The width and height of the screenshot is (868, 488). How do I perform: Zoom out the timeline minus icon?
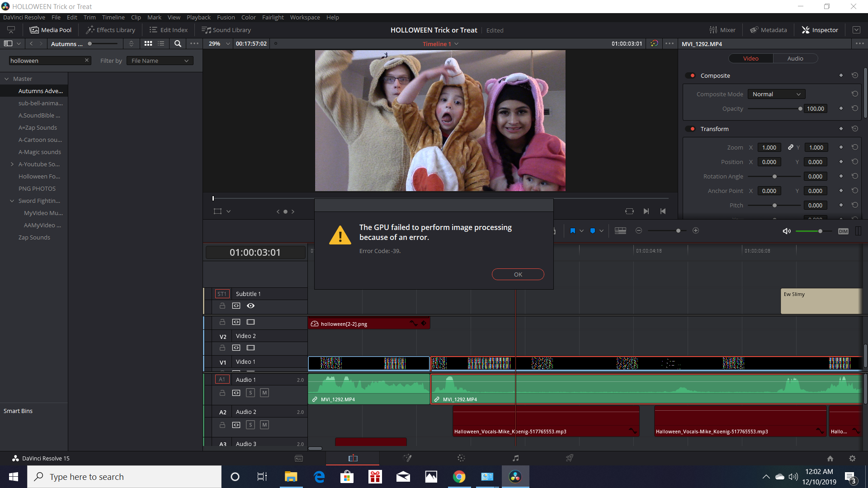[x=639, y=230]
